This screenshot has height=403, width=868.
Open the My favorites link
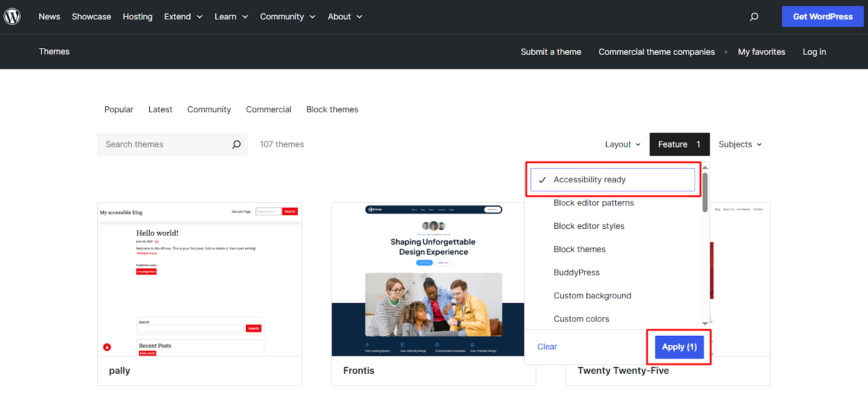761,52
